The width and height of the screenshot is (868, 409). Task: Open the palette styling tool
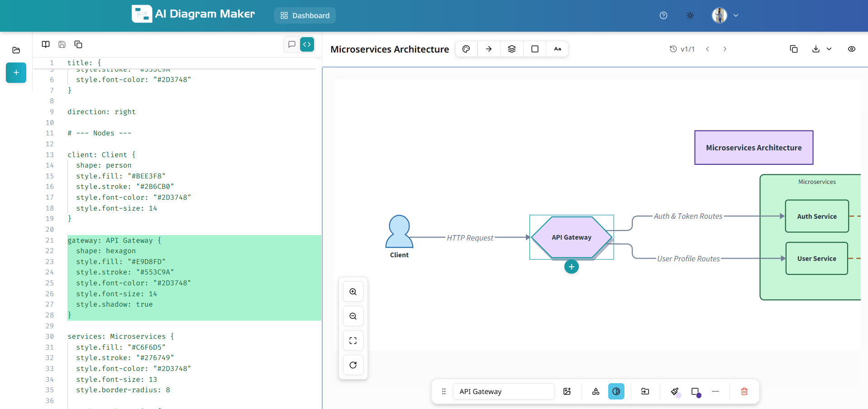pyautogui.click(x=466, y=49)
